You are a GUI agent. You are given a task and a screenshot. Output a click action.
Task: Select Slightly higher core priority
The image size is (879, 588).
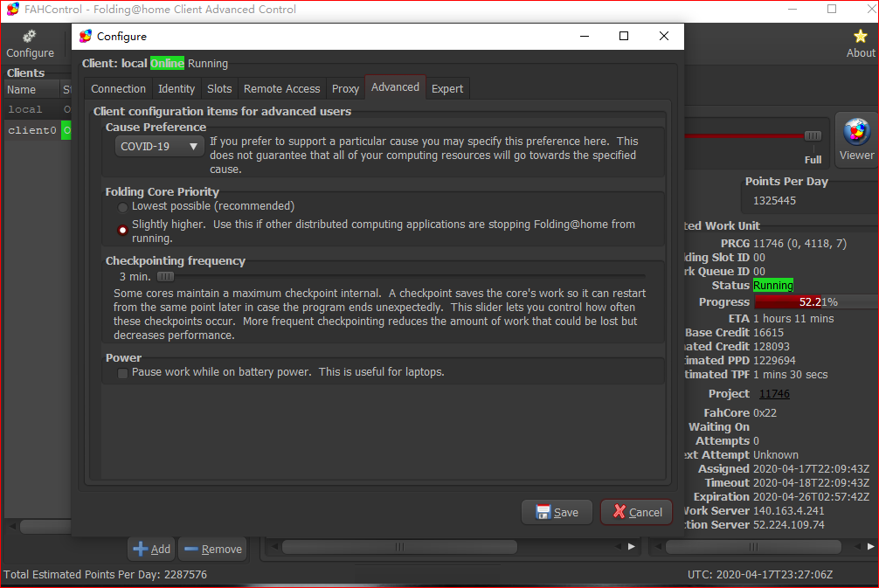[123, 231]
